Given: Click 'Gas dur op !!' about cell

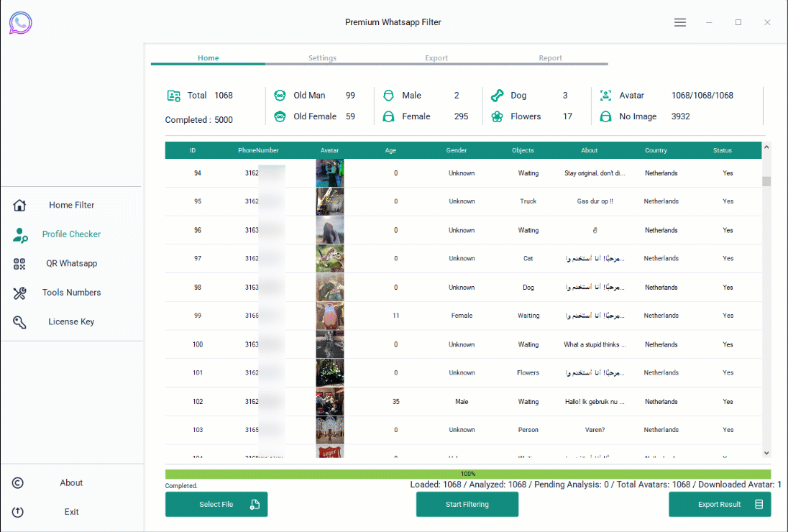Looking at the screenshot, I should point(595,201).
